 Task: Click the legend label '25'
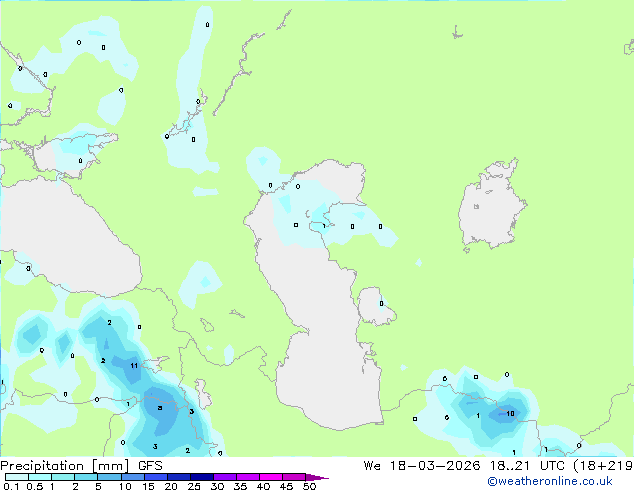point(194,486)
